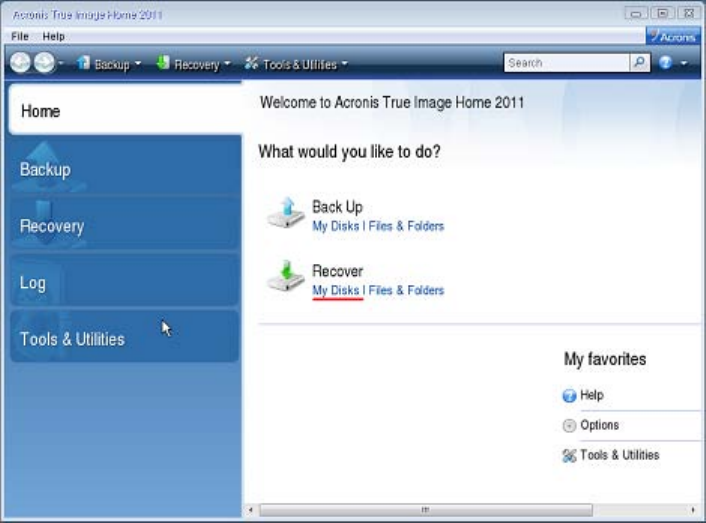
Task: Open Help link in My favorites
Action: click(592, 395)
